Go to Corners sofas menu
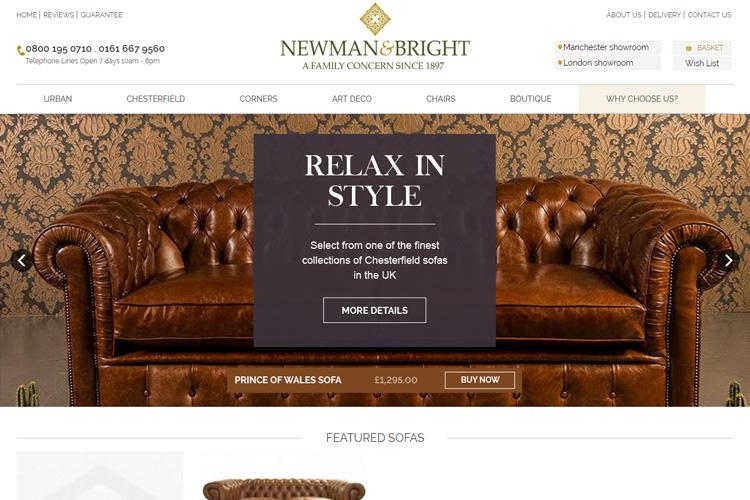The image size is (750, 500). [258, 99]
